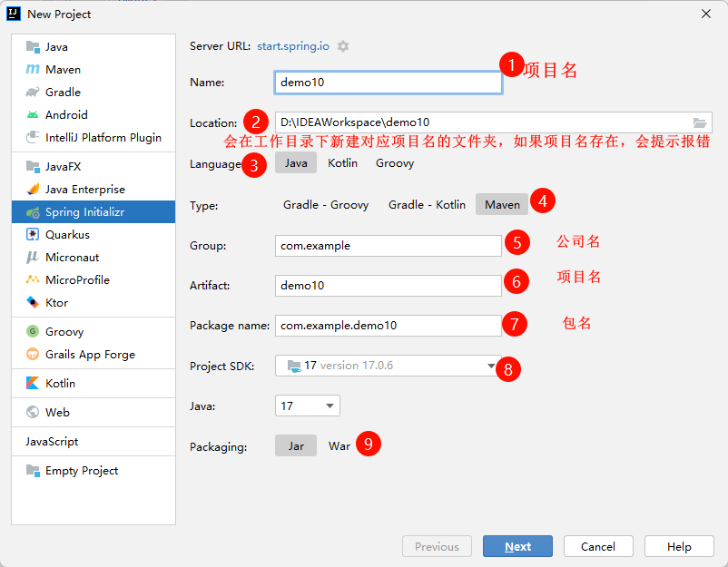This screenshot has width=728, height=567.
Task: Select Groovy as the language
Action: click(x=395, y=163)
